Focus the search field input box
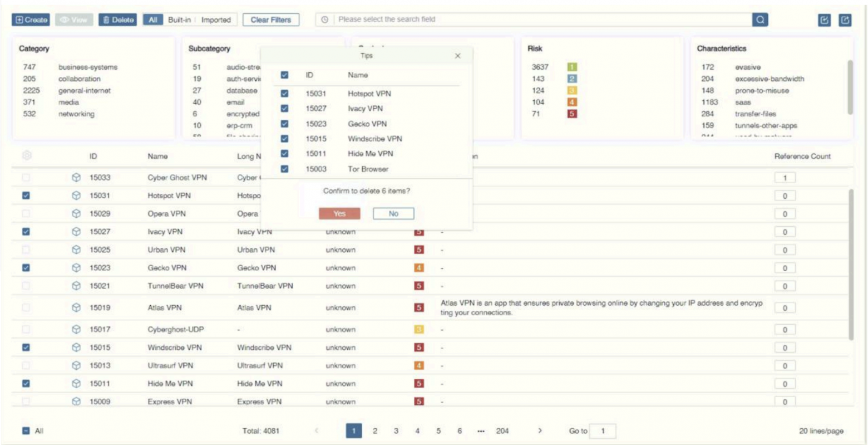868x445 pixels. tap(542, 19)
